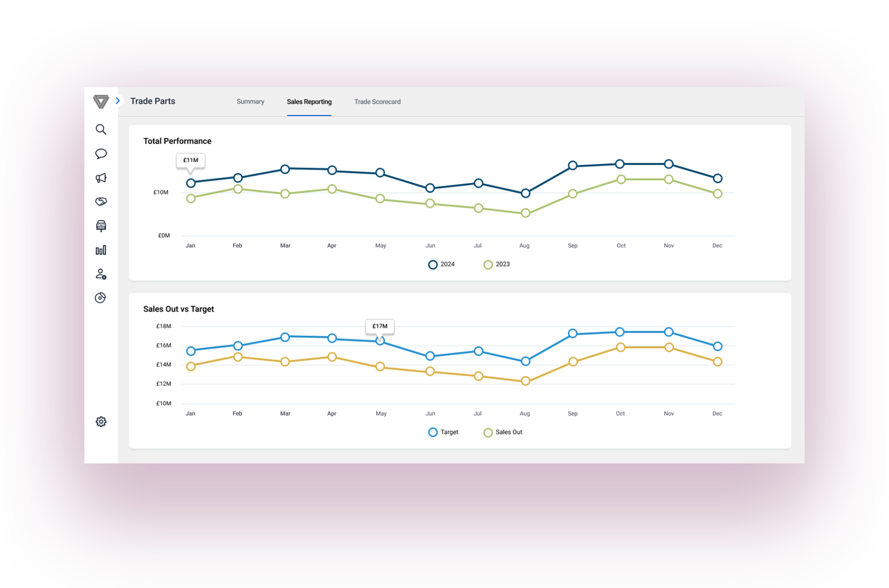Open the chat speech bubble icon
The image size is (889, 588).
(x=101, y=154)
